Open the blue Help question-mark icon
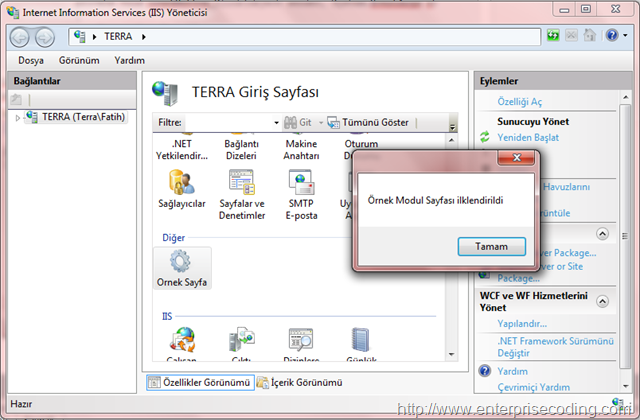The width and height of the screenshot is (640, 420). [612, 36]
